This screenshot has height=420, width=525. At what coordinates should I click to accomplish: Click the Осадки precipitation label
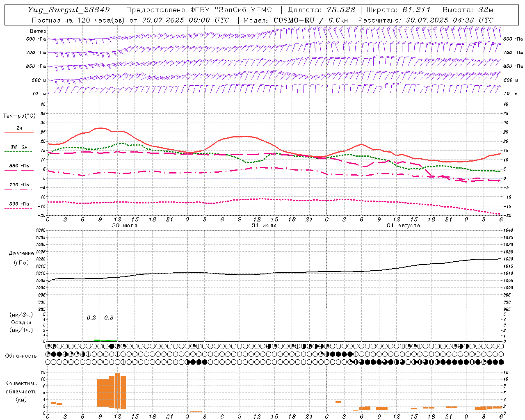(21, 322)
